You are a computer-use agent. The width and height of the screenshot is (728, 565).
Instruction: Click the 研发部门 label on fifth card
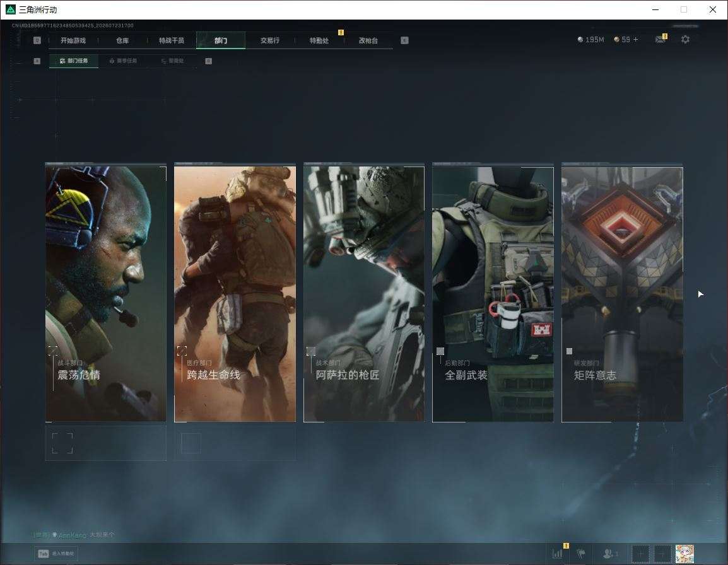(x=587, y=363)
